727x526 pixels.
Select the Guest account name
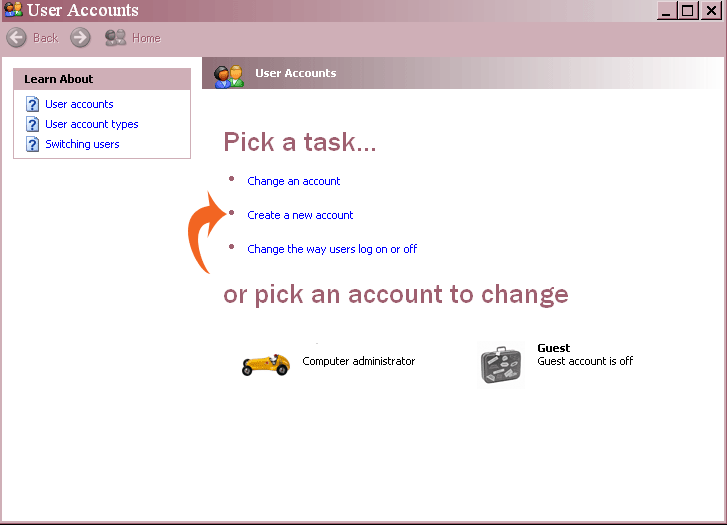[x=554, y=348]
